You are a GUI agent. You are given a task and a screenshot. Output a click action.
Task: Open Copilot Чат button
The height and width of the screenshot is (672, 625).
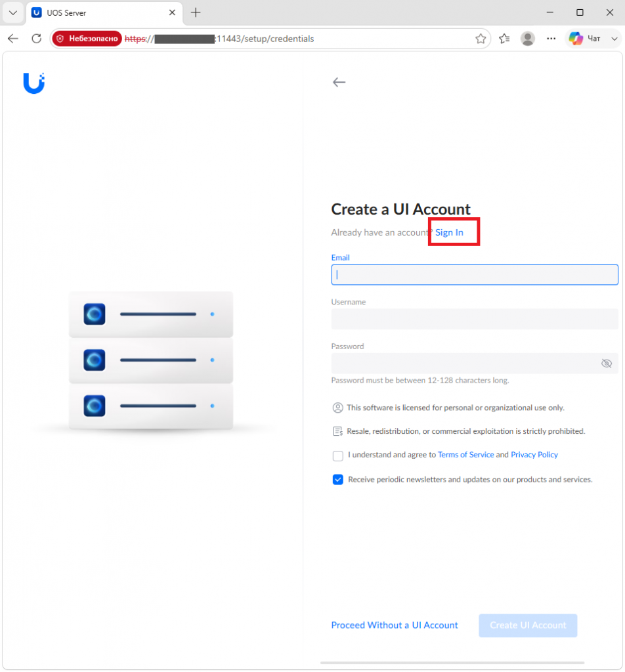(x=585, y=39)
